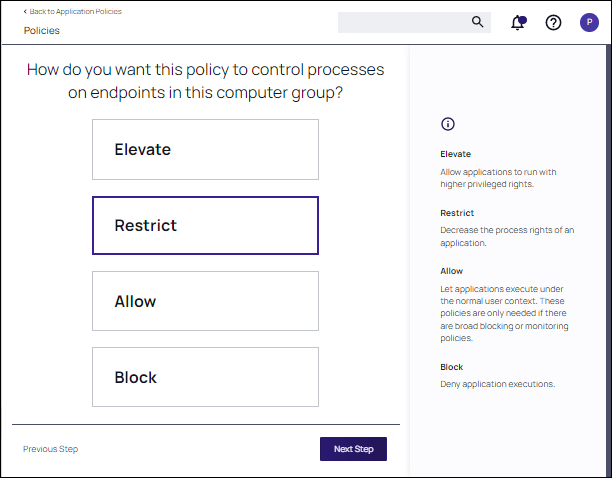Click the back chevron beside Application Policies
The height and width of the screenshot is (478, 612).
(x=25, y=11)
